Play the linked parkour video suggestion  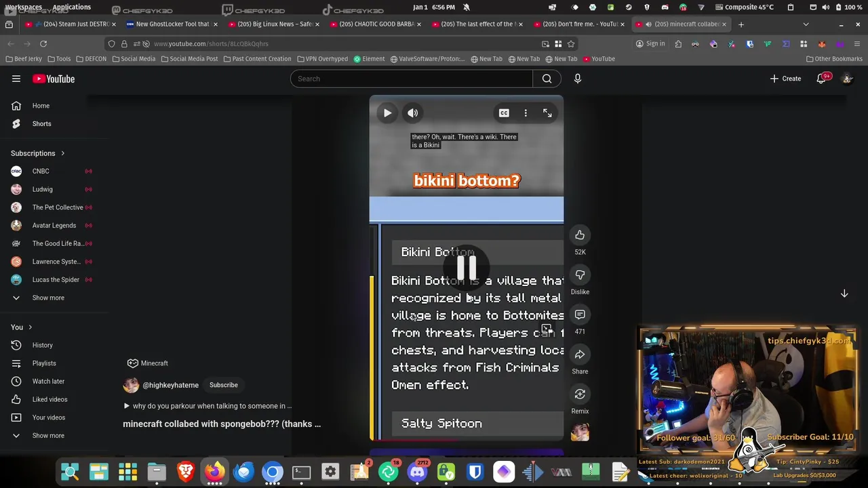tap(208, 406)
